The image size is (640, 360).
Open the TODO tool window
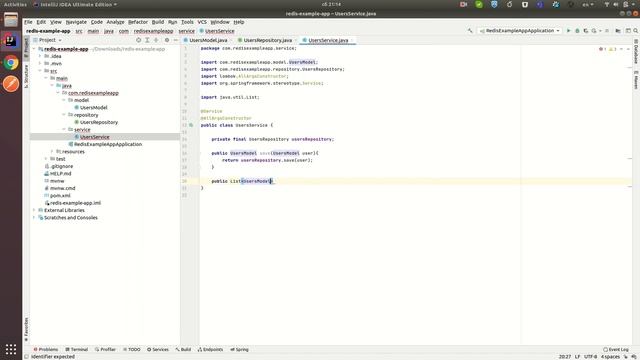131,350
